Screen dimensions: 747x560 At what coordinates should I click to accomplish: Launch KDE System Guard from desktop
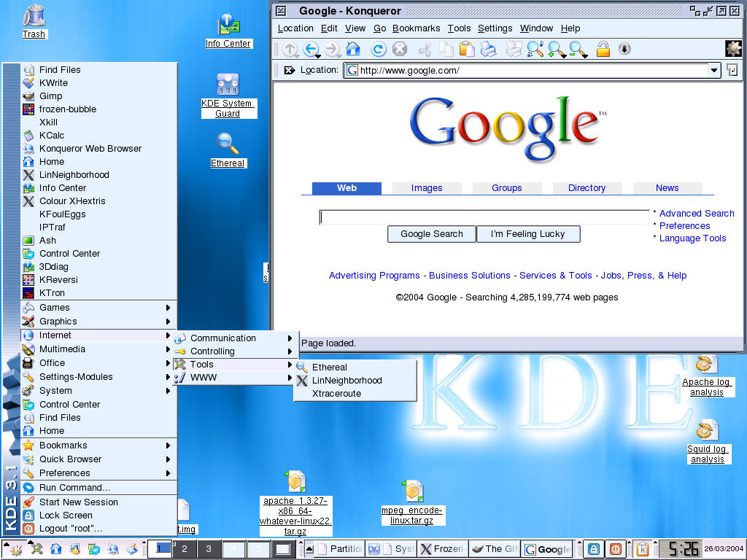point(228,96)
